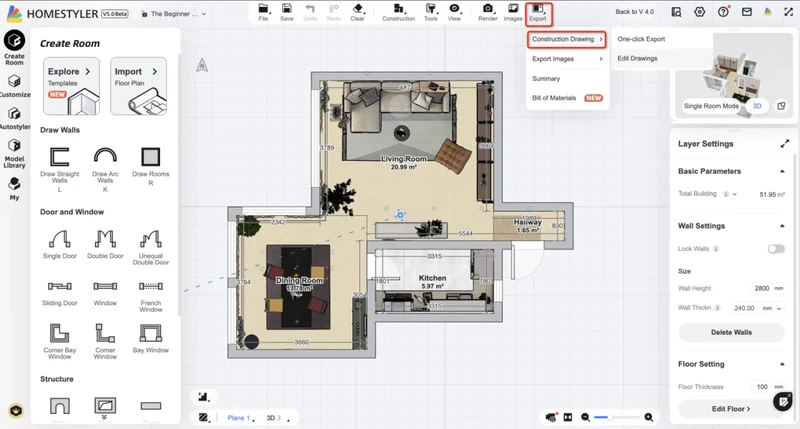Choose the Bay Window element
Viewport: 800px width, 429px height.
coord(151,334)
